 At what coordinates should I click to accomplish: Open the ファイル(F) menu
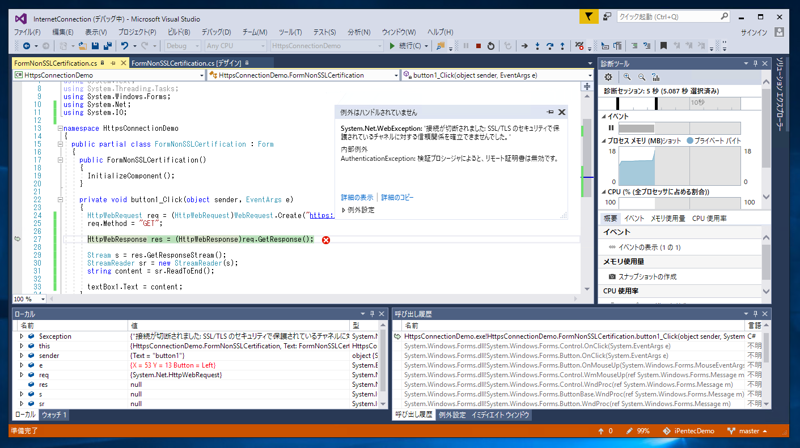coord(27,32)
